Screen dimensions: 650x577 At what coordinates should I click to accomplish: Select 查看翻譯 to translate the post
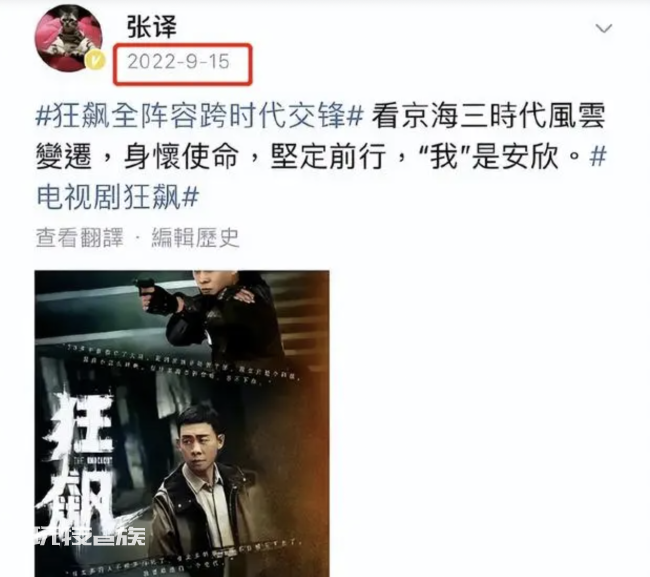pos(80,238)
